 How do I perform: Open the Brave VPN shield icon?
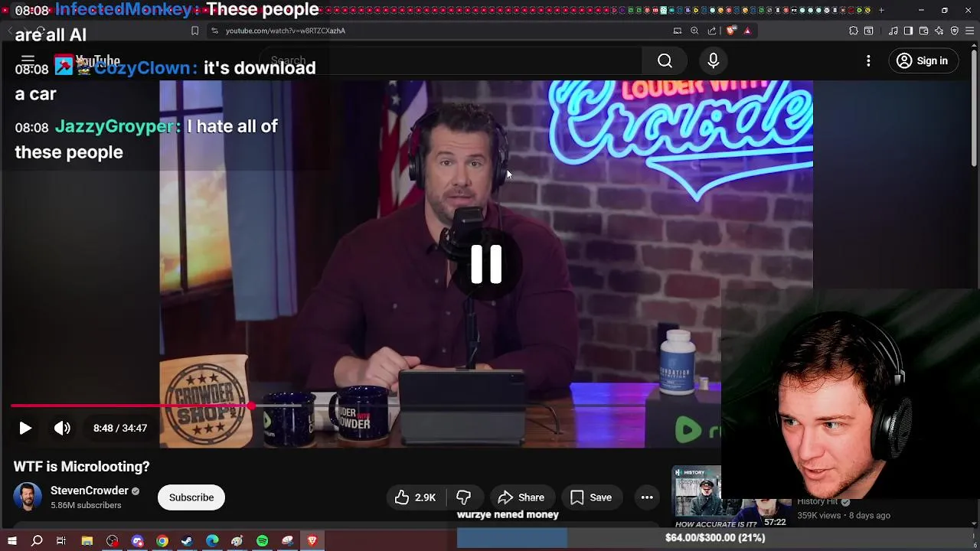pos(955,31)
